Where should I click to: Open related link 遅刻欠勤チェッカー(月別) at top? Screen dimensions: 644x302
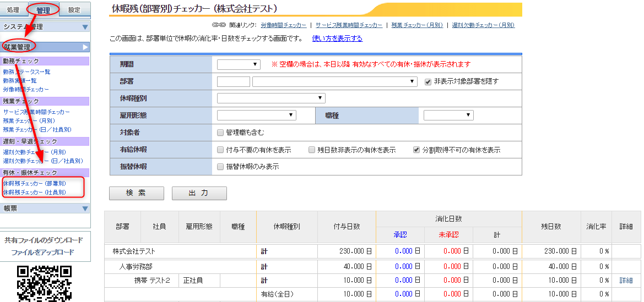click(x=483, y=25)
